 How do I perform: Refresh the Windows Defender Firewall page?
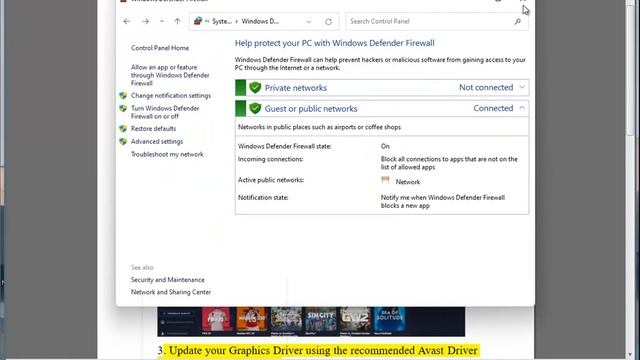[x=328, y=22]
